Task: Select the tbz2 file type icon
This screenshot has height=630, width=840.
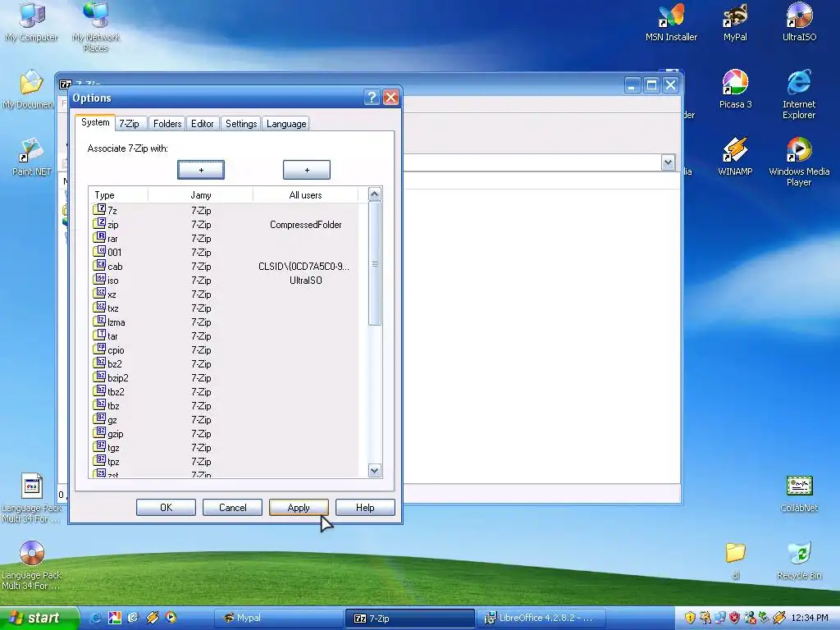Action: (99, 391)
